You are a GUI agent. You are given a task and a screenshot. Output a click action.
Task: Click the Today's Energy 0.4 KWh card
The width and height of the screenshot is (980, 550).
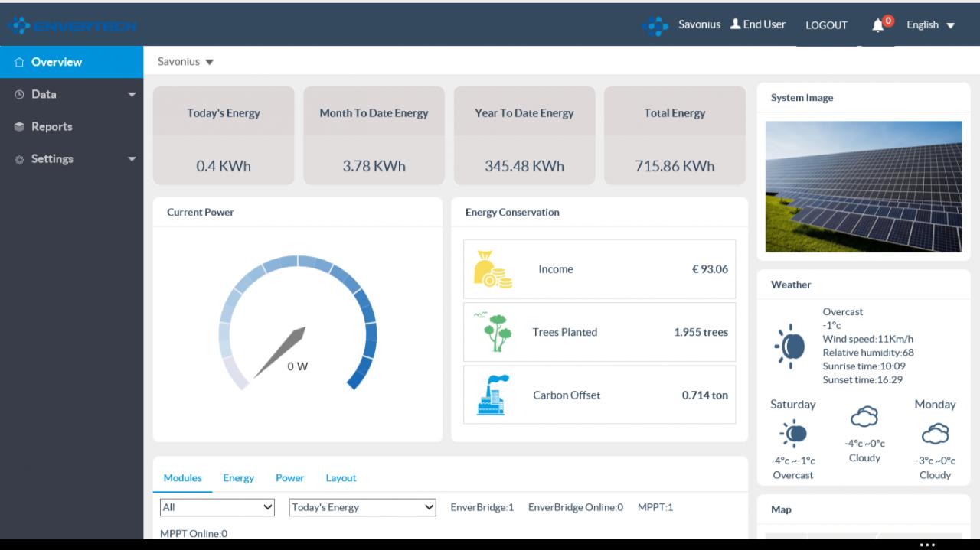[224, 135]
